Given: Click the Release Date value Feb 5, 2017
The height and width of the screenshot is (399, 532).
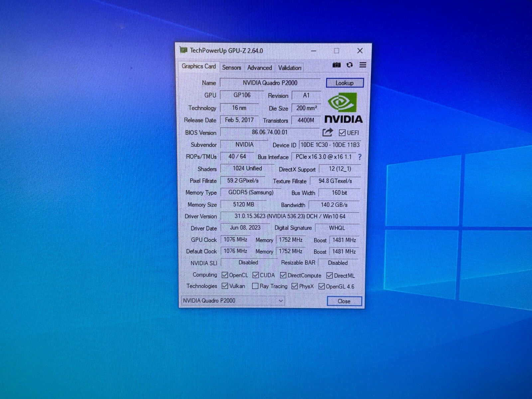Looking at the screenshot, I should click(x=239, y=120).
